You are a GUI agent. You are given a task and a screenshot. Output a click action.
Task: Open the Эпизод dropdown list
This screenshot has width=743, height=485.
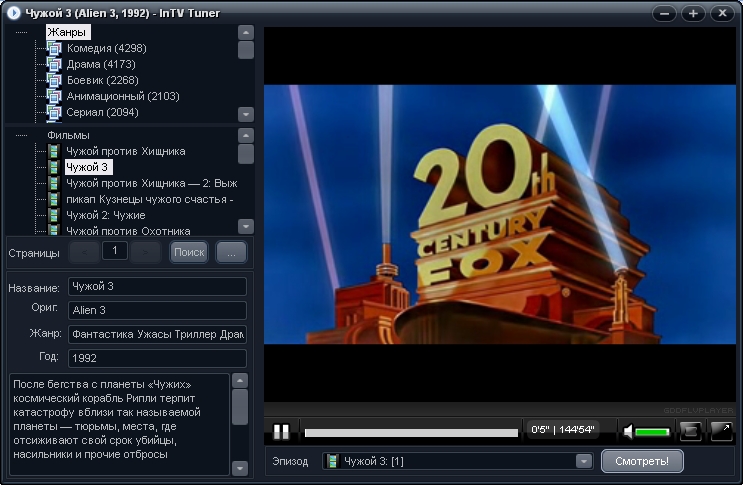584,461
